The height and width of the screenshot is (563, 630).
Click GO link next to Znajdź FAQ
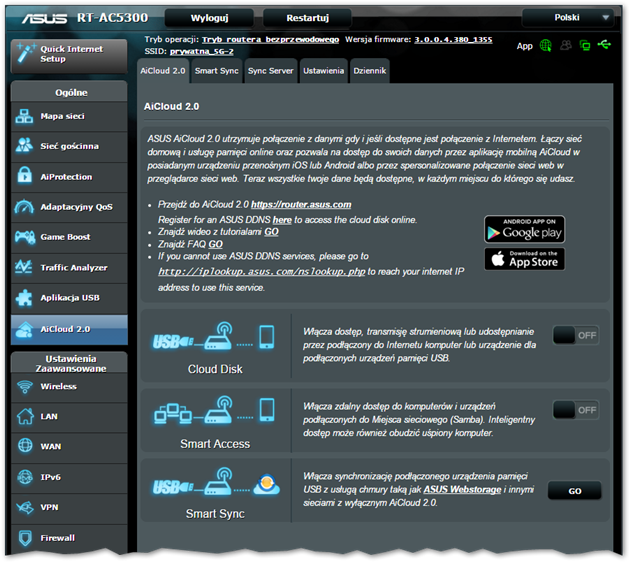215,244
